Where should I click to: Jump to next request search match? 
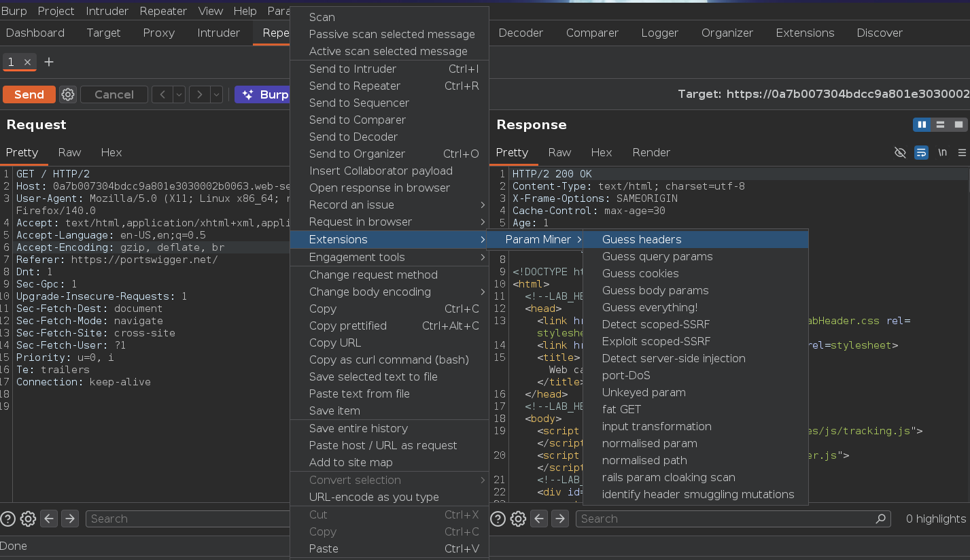click(70, 519)
